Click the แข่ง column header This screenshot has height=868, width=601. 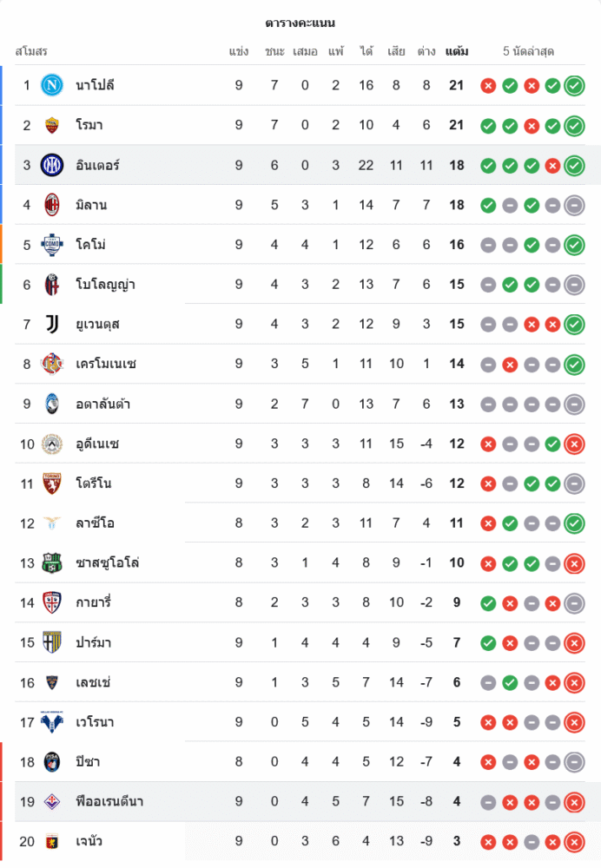239,51
